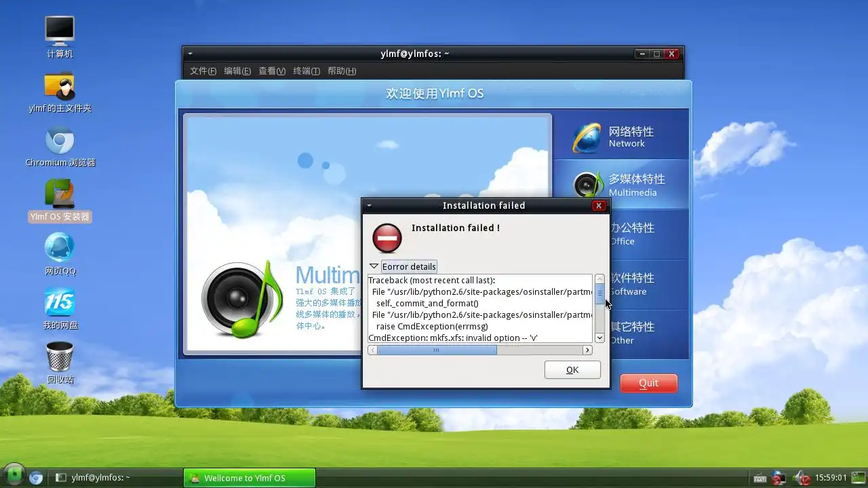
Task: Open the 帮助(H) menu in terminal
Action: [x=342, y=71]
